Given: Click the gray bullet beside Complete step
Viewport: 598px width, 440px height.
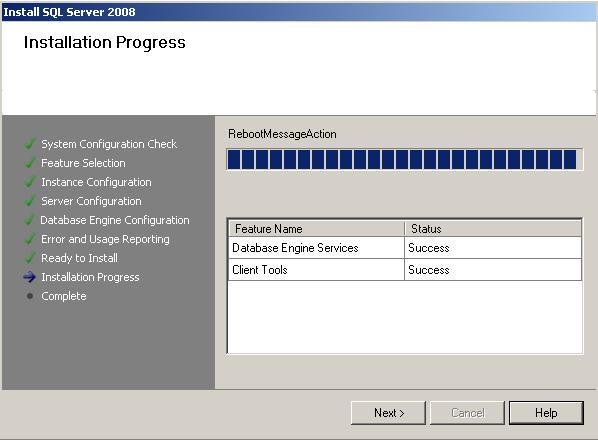Looking at the screenshot, I should coord(30,296).
